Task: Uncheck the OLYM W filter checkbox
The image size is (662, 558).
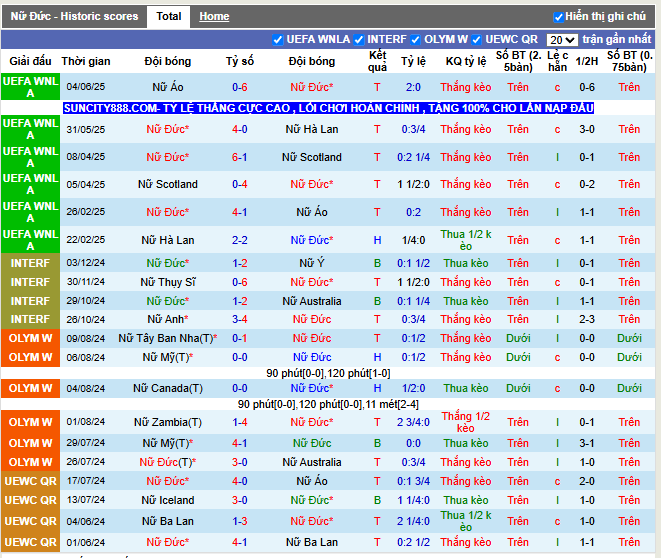Action: coord(415,40)
